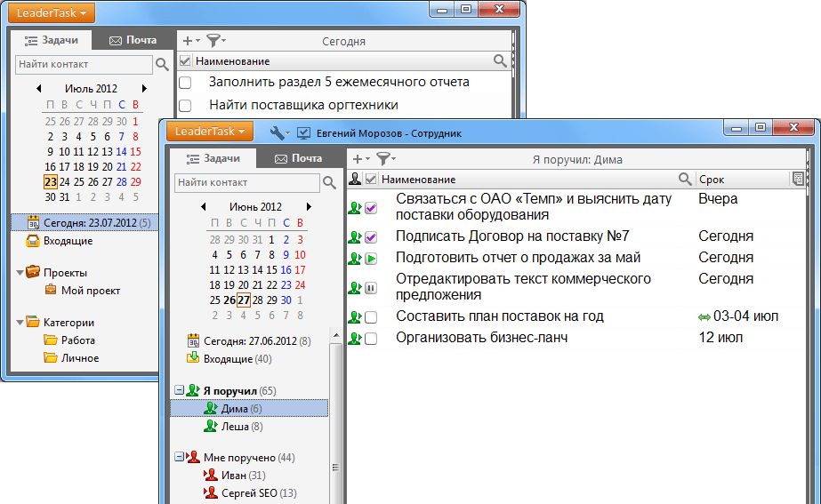Go to next month from Июль 2012

tap(144, 89)
